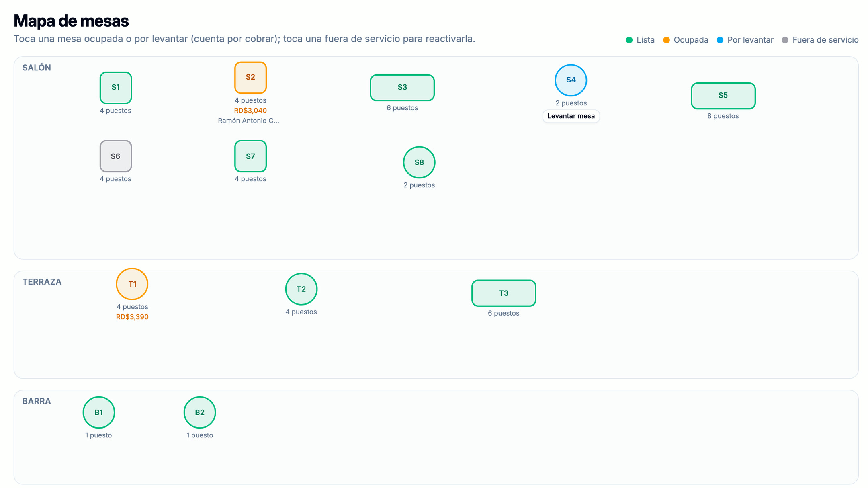Choose the eight-seat table S5
Viewport: 868px width, 488px height.
(x=723, y=96)
